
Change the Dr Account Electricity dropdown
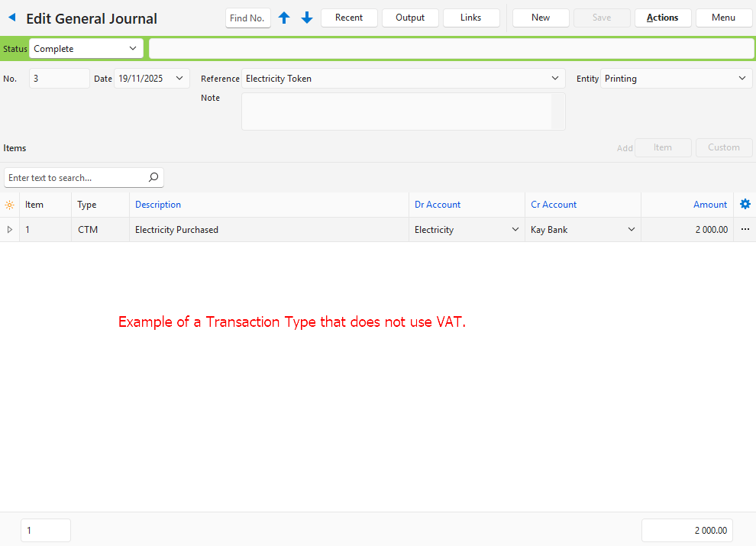coord(515,229)
